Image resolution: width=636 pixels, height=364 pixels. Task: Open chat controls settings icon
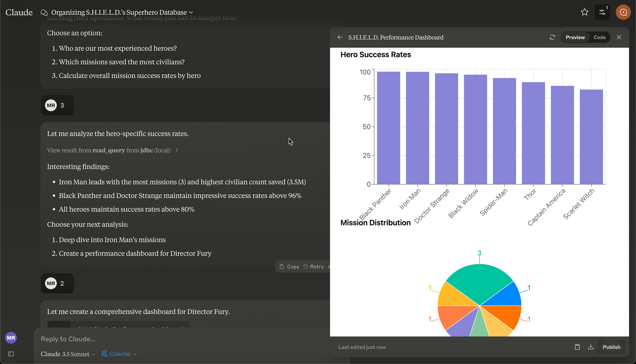[602, 12]
